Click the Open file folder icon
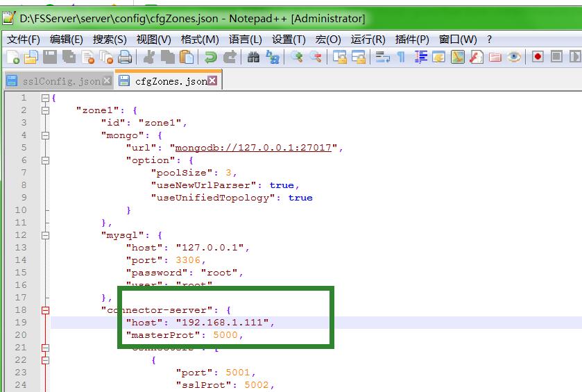 (31, 57)
